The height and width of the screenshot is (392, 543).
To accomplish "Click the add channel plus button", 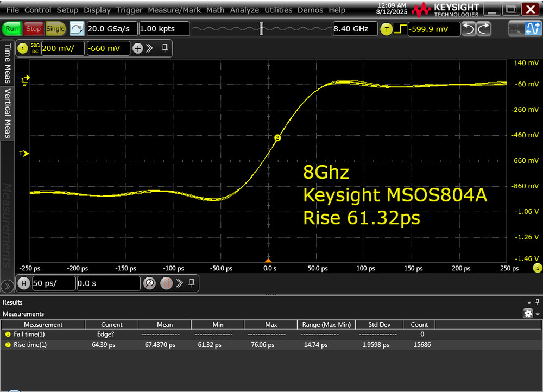I will 137,48.
